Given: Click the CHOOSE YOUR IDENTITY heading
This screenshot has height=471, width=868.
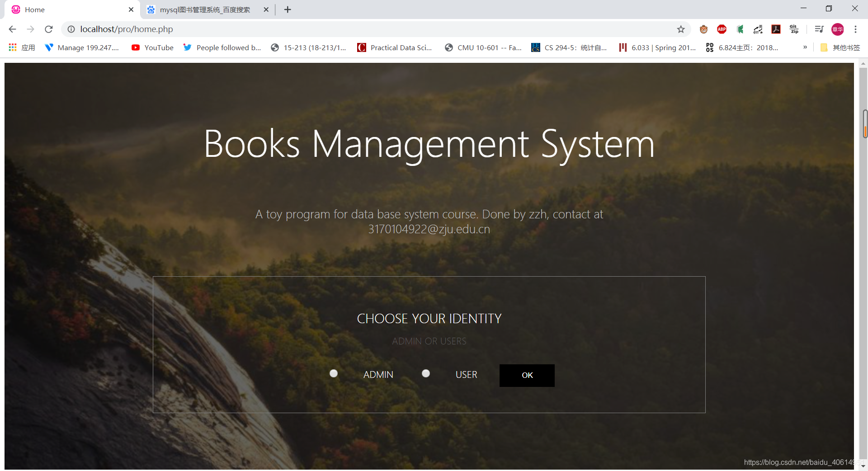Looking at the screenshot, I should (429, 319).
